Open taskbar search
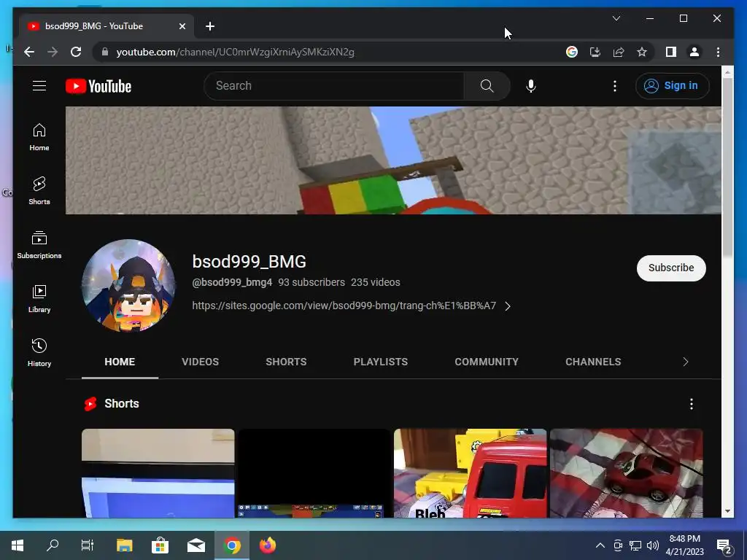The height and width of the screenshot is (560, 747). click(x=53, y=545)
